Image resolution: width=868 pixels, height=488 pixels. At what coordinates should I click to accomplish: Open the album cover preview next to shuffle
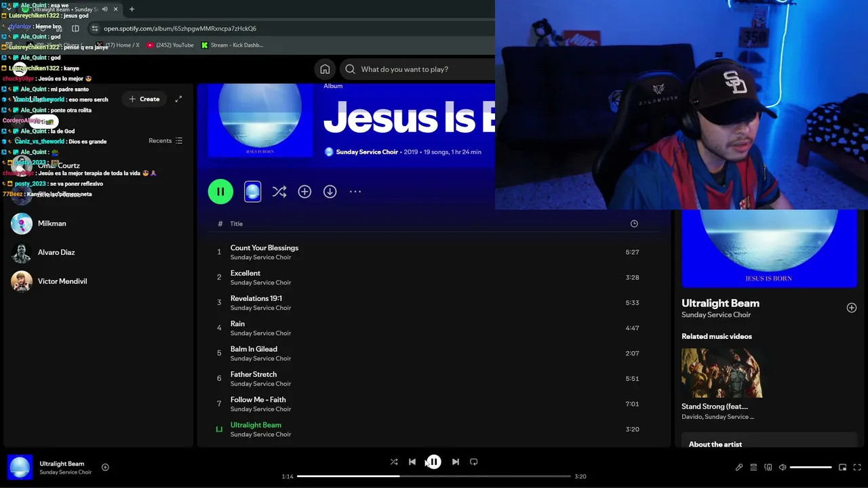252,192
